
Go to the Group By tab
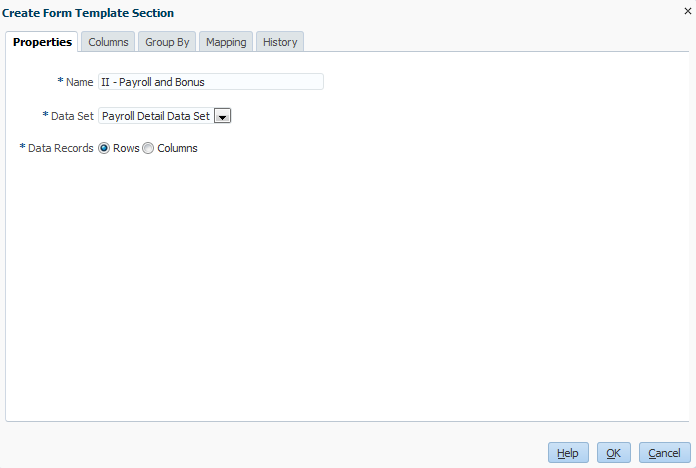pos(167,42)
